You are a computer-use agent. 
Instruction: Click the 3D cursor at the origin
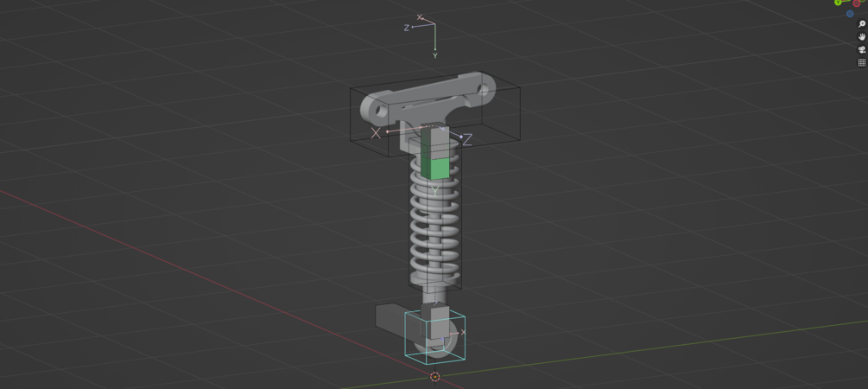tap(435, 377)
